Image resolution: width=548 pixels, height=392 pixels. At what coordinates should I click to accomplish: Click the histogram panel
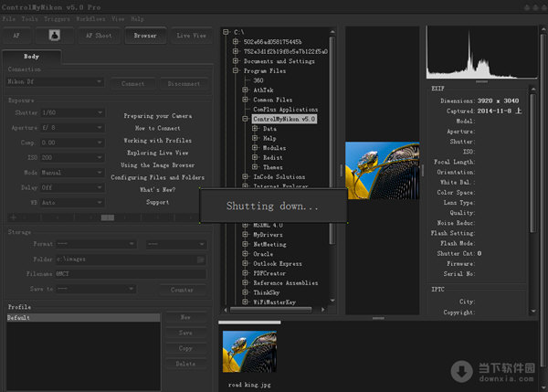click(x=481, y=52)
